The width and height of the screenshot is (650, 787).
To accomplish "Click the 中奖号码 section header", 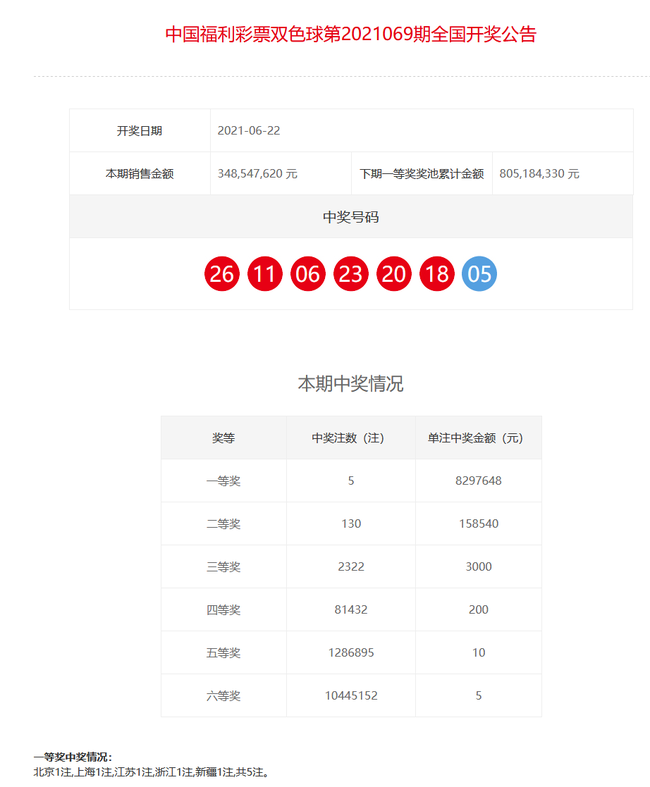I will pos(350,217).
